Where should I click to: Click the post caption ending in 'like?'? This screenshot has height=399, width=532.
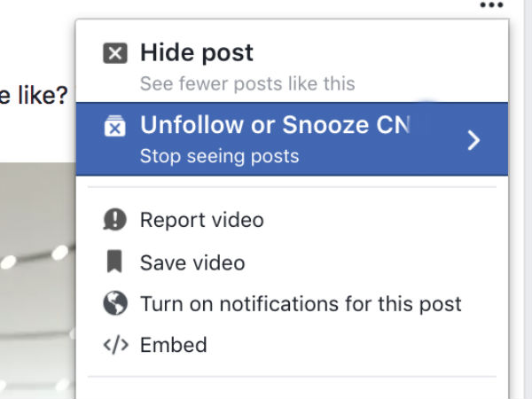click(x=34, y=96)
